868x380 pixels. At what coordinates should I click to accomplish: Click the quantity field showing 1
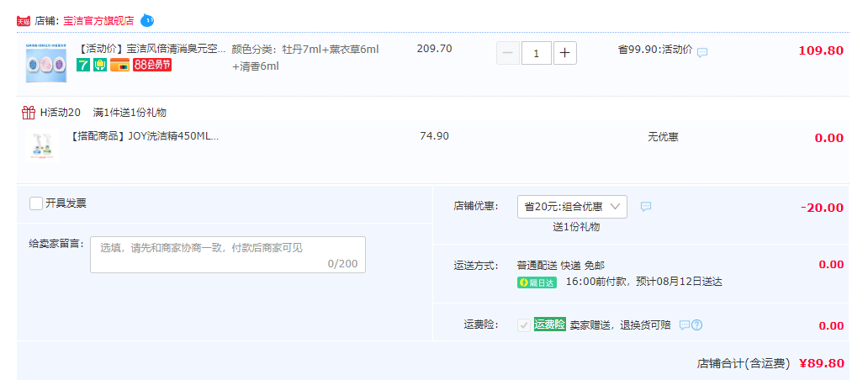(537, 53)
